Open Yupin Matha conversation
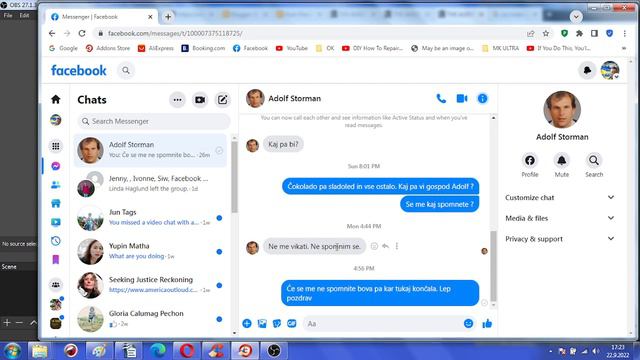The width and height of the screenshot is (640, 360). click(x=150, y=251)
